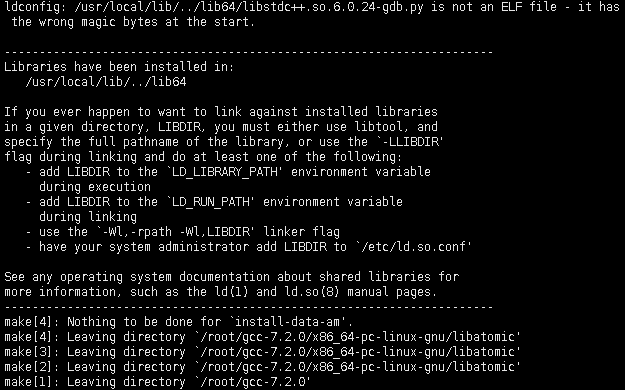Viewport: 625px width, 390px height.
Task: Click the 'Libraries have been installed in:' line
Action: click(119, 67)
